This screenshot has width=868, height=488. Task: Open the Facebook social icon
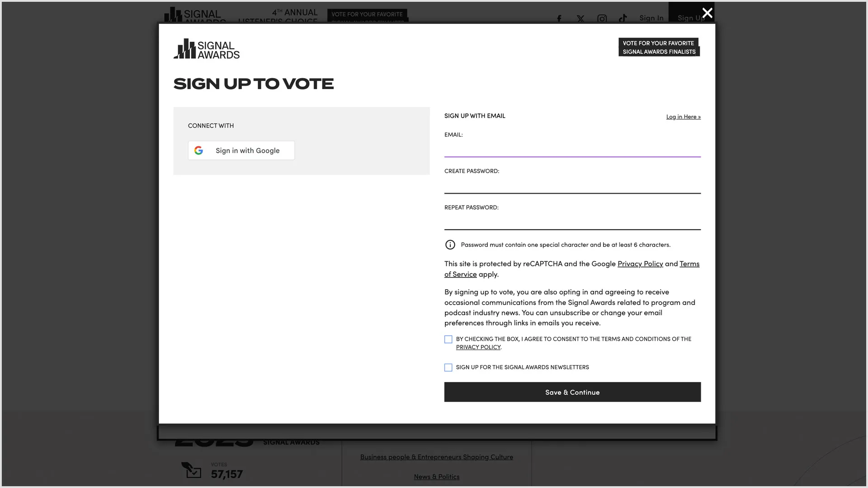559,19
